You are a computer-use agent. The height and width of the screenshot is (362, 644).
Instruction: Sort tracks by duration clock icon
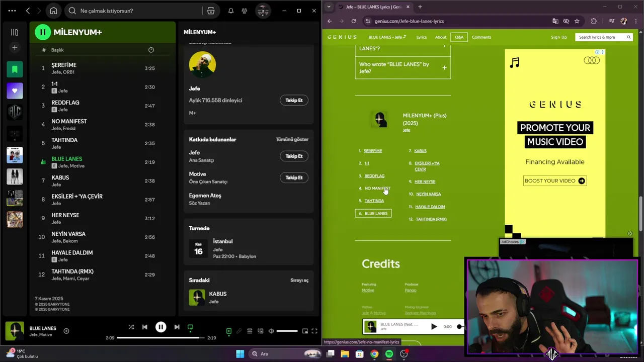tap(151, 50)
